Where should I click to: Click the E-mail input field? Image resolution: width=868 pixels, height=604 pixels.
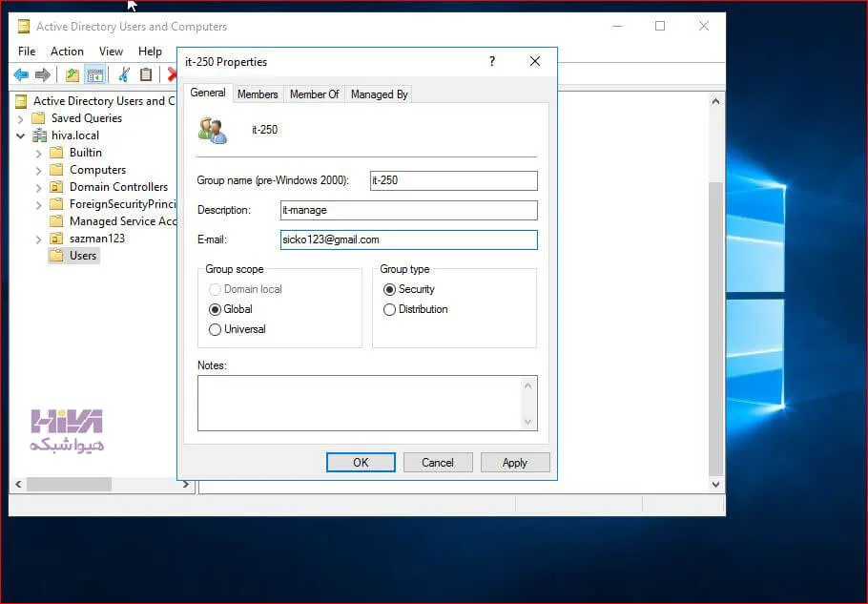408,240
